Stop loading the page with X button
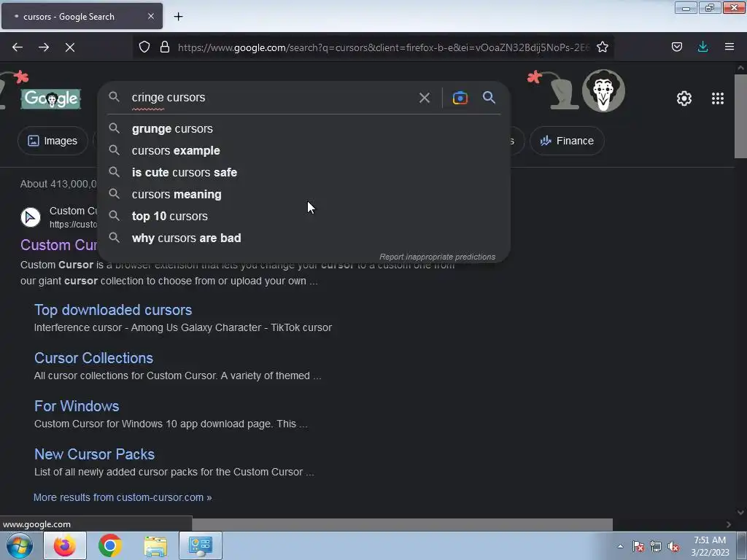Viewport: 747px width, 560px height. [70, 47]
